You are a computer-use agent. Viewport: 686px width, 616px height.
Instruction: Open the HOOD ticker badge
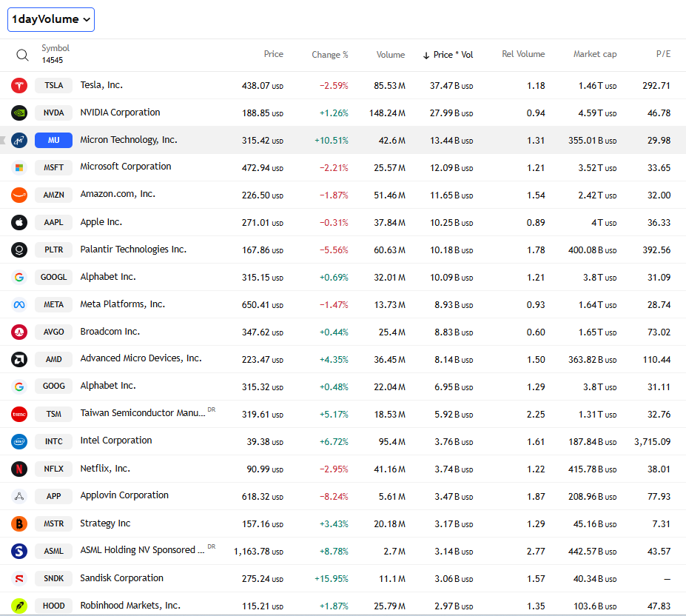[54, 606]
